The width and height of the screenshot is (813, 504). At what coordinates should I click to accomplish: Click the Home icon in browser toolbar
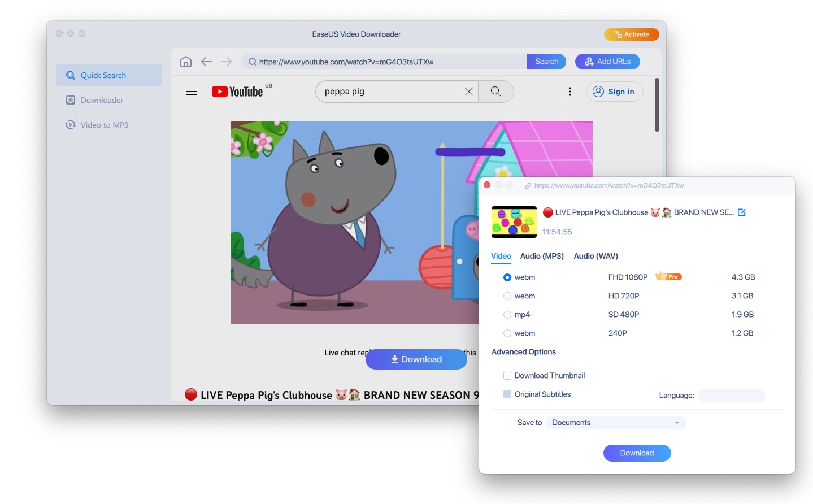[185, 62]
